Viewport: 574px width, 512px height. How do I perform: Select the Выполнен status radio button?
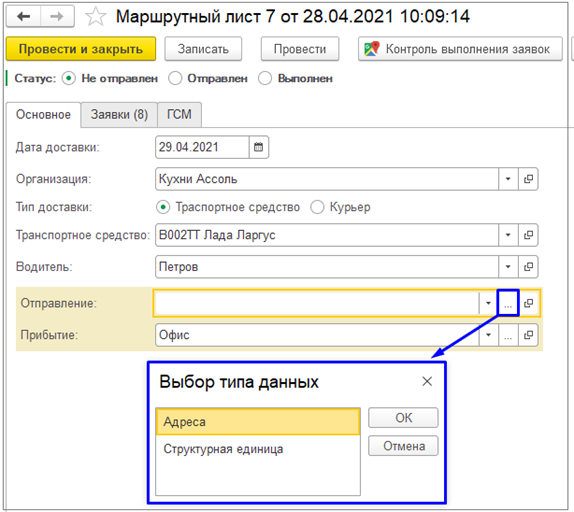pos(265,78)
